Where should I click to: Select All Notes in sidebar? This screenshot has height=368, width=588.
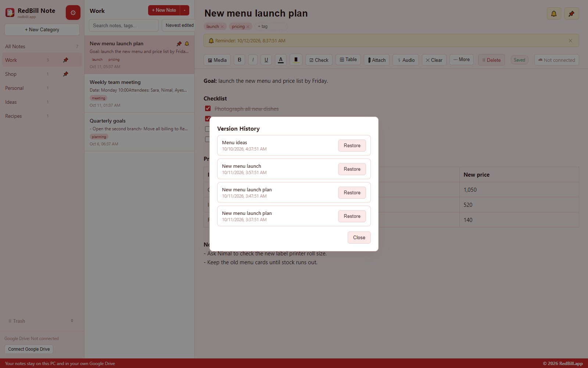click(x=42, y=46)
